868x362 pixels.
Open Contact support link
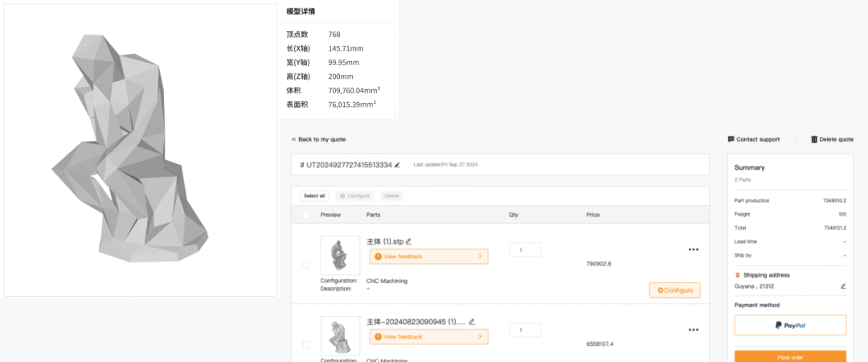click(x=757, y=140)
